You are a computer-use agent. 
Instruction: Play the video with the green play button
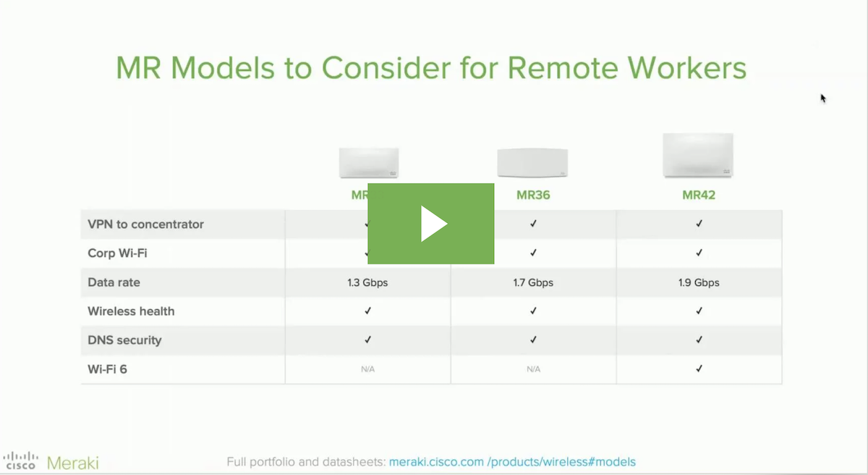431,224
